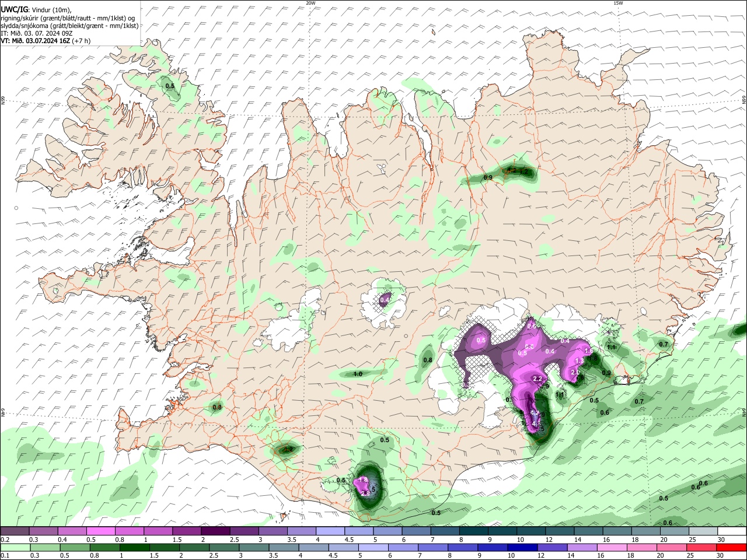Image resolution: width=747 pixels, height=560 pixels.
Task: Click the 15W longitude label
Action: point(618,2)
